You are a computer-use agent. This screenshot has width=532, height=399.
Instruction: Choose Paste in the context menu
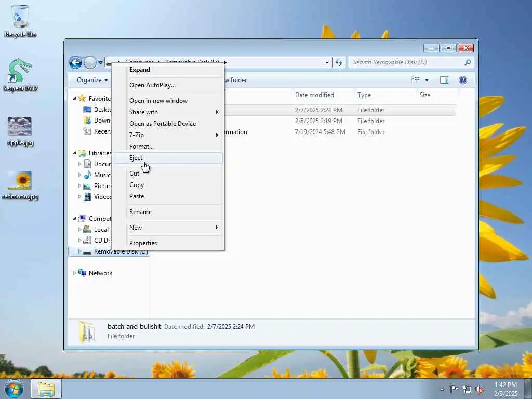(168, 196)
